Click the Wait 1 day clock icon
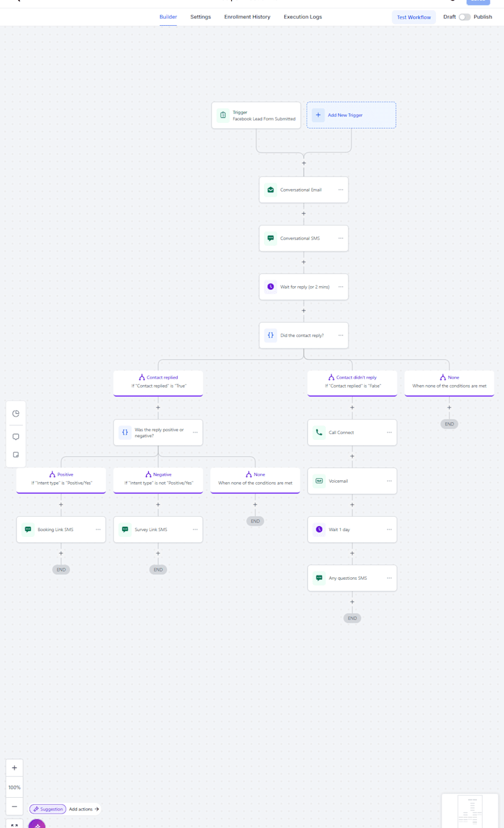The image size is (504, 828). pyautogui.click(x=319, y=529)
